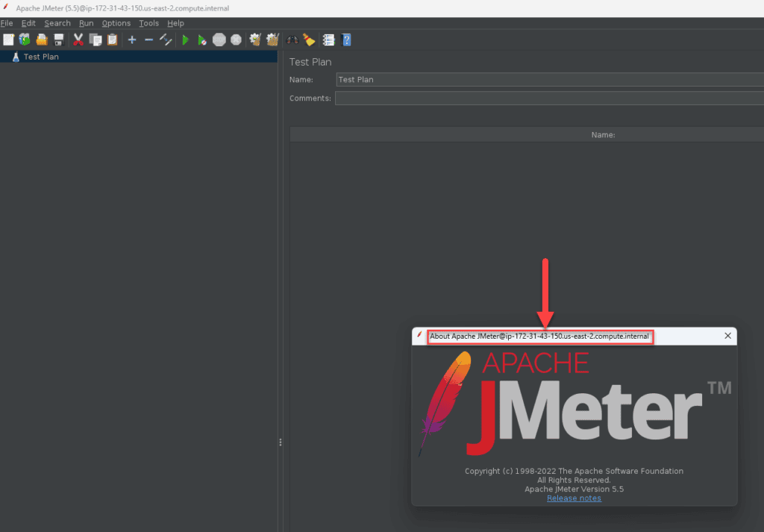
Task: Collapse all tree nodes
Action: 148,40
